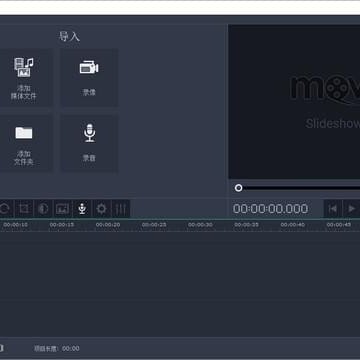The image size is (360, 360).
Task: Select the crop tool icon
Action: click(24, 209)
